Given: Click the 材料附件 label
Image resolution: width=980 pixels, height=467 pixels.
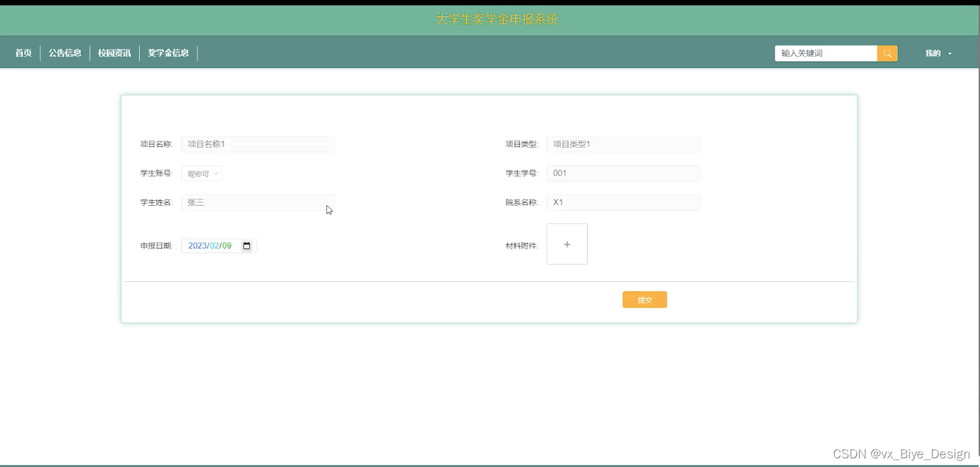Looking at the screenshot, I should pyautogui.click(x=521, y=246).
